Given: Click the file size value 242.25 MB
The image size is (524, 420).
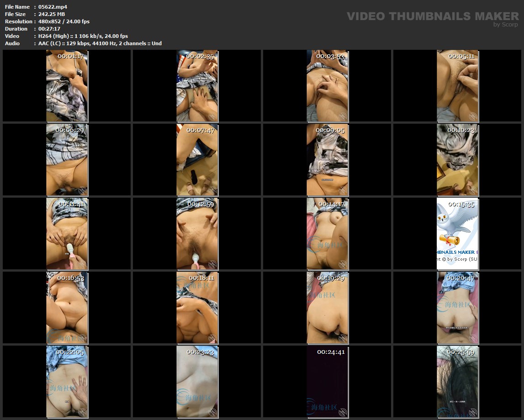Looking at the screenshot, I should 52,14.
